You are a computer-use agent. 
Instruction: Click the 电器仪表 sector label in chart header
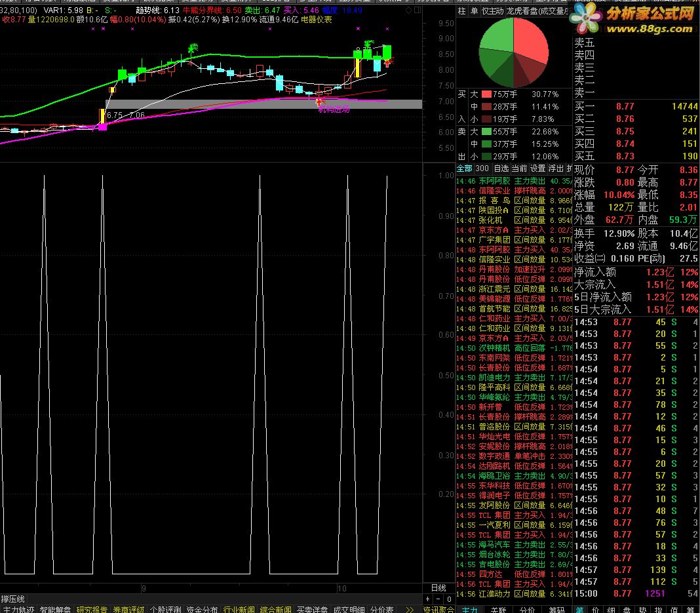[x=317, y=20]
